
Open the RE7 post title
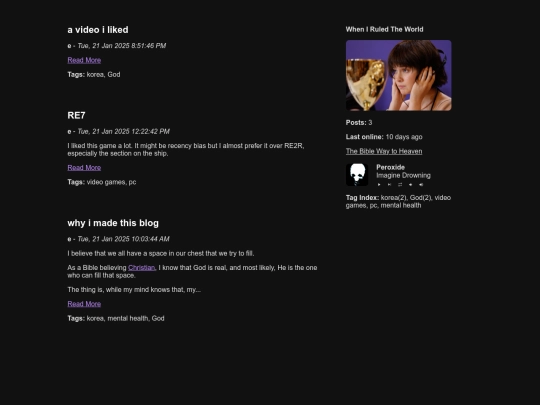click(76, 115)
